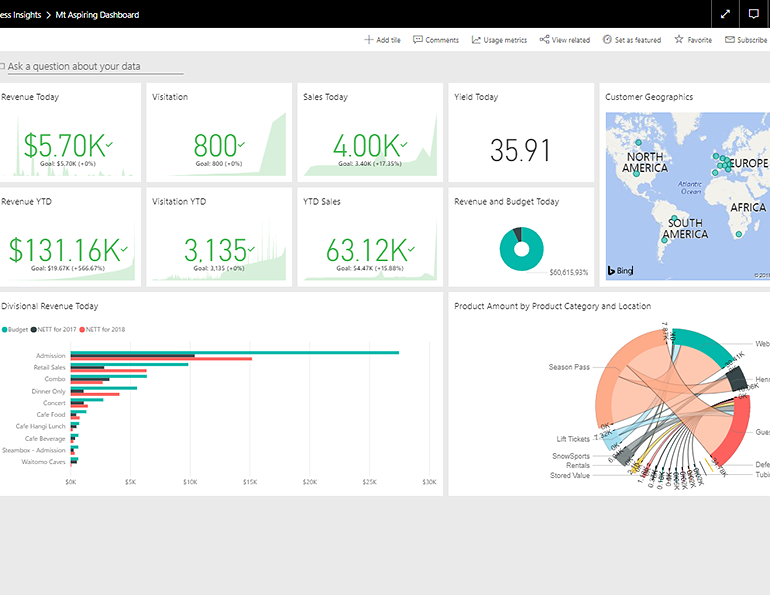This screenshot has height=595, width=770.
Task: Click the Combo row label
Action: (x=55, y=379)
